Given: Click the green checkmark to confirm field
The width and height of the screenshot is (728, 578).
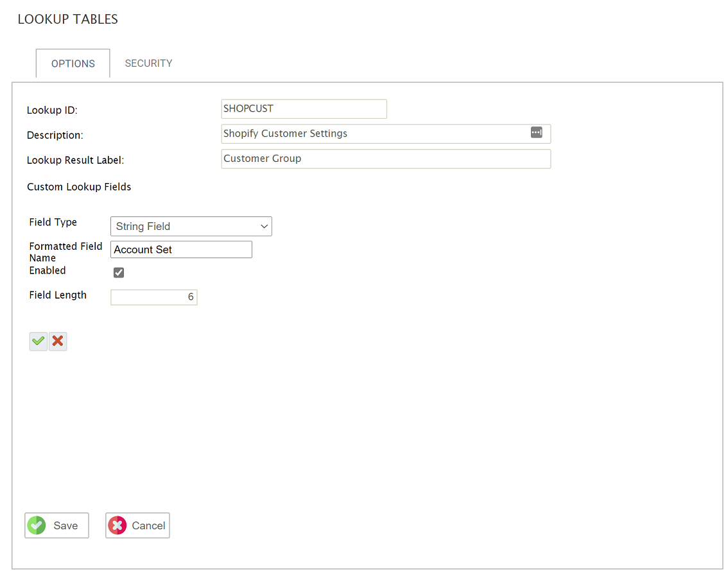Looking at the screenshot, I should point(39,341).
